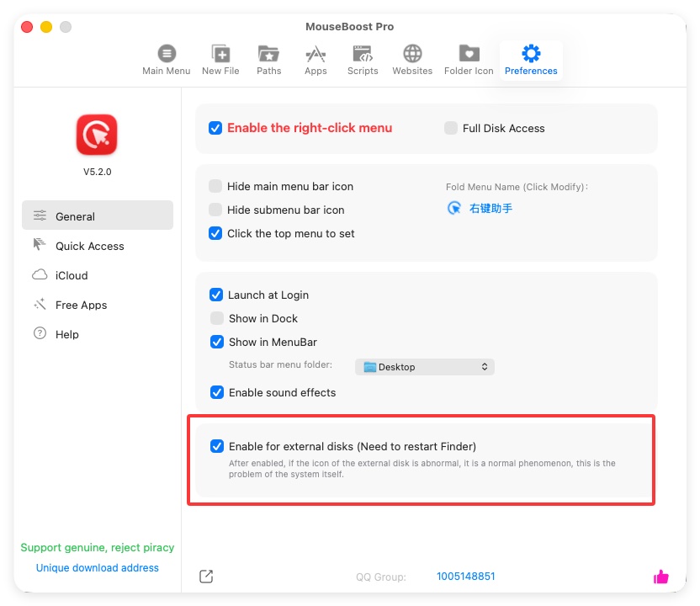
Task: Open the Main Menu toolbar tab
Action: [166, 61]
